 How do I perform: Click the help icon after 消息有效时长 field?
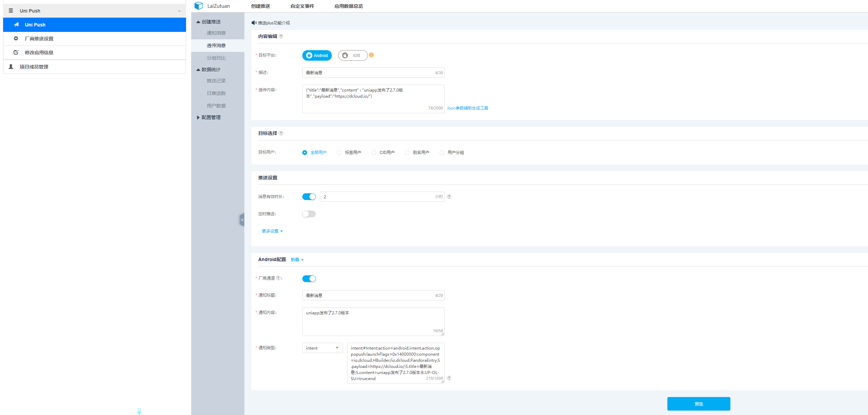pos(449,197)
